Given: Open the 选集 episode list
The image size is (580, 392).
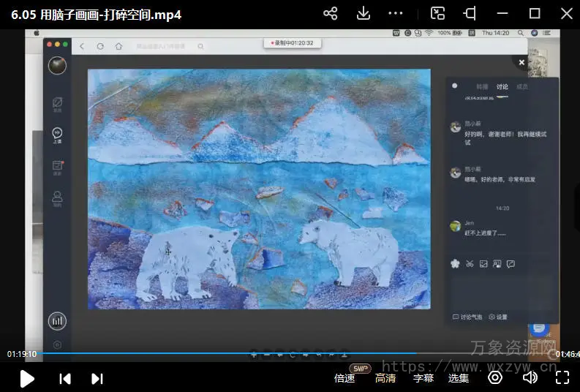Looking at the screenshot, I should click(459, 378).
